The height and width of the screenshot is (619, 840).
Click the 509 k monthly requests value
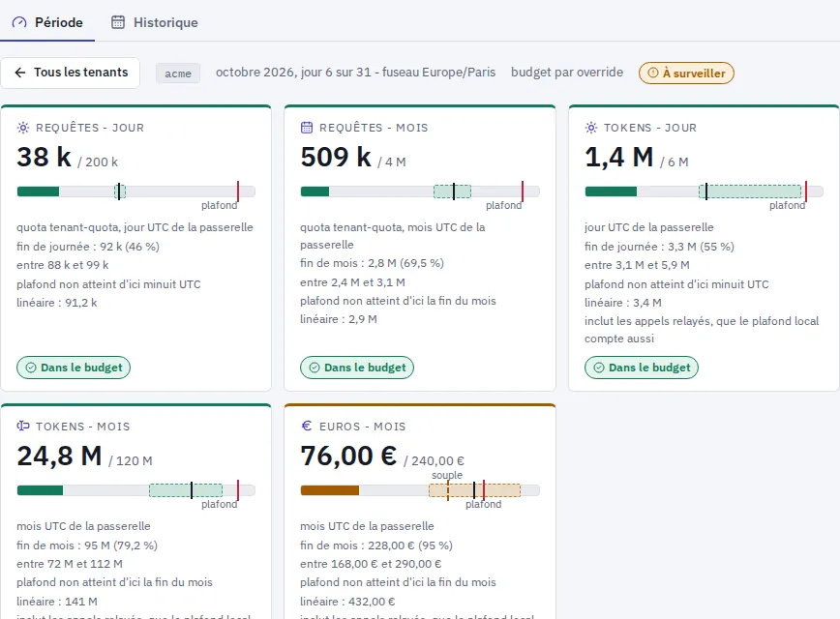click(336, 157)
